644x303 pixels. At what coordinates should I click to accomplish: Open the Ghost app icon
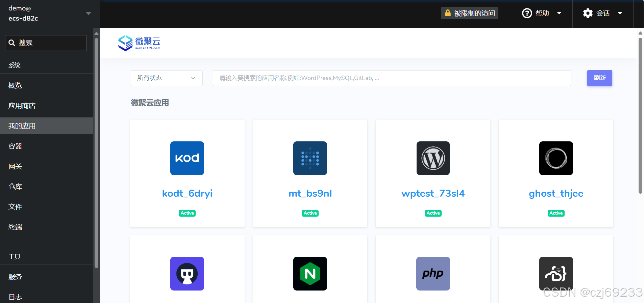coord(556,158)
